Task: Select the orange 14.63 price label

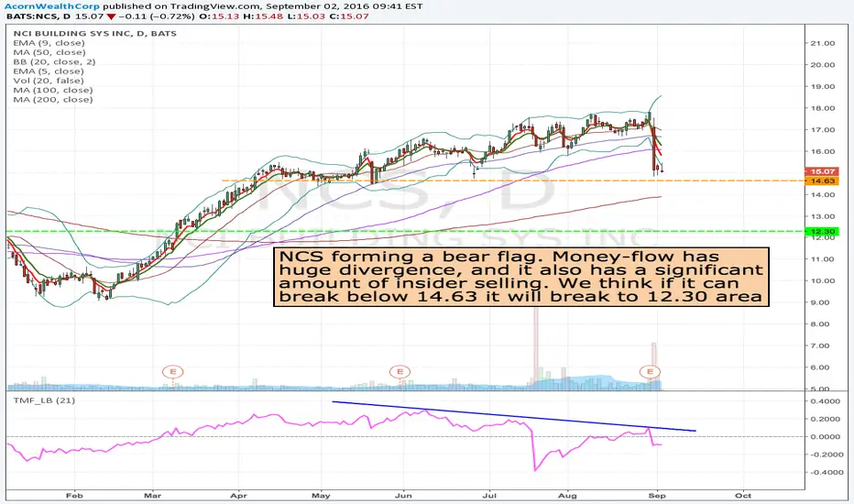Action: click(823, 181)
